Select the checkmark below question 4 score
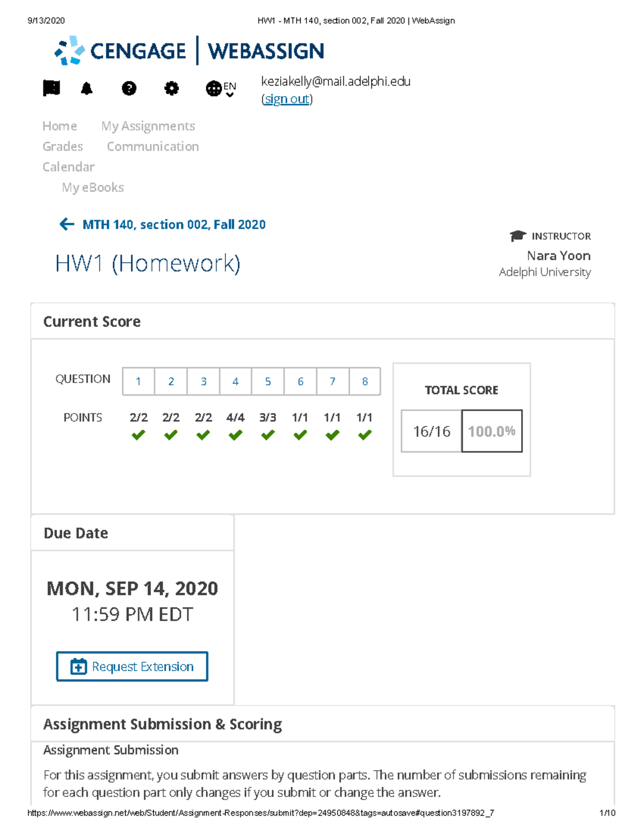 click(x=235, y=435)
